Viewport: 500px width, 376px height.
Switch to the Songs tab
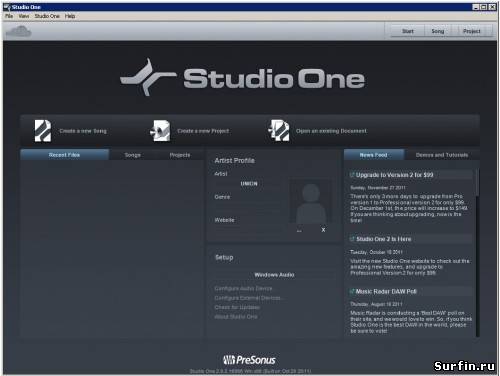pyautogui.click(x=132, y=155)
